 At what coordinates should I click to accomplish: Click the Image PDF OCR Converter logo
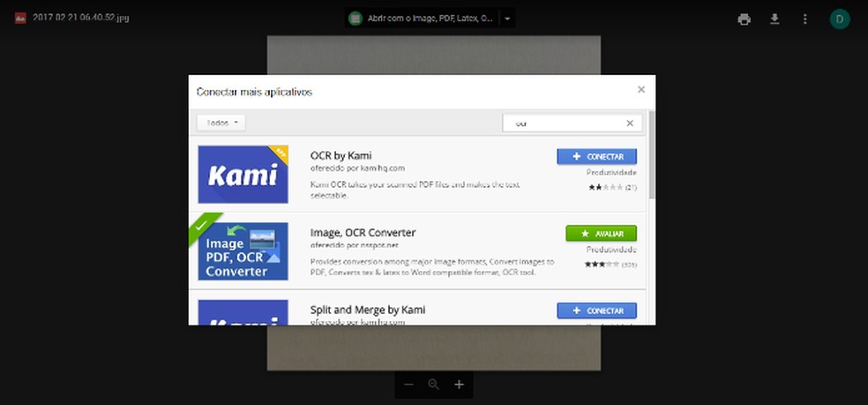click(x=243, y=251)
